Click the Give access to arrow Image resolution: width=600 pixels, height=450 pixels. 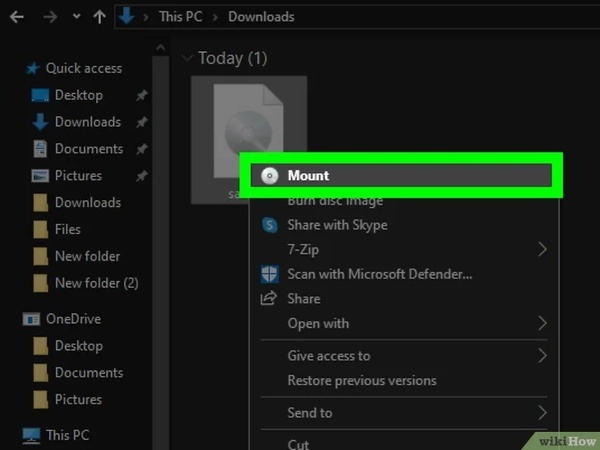pos(542,356)
